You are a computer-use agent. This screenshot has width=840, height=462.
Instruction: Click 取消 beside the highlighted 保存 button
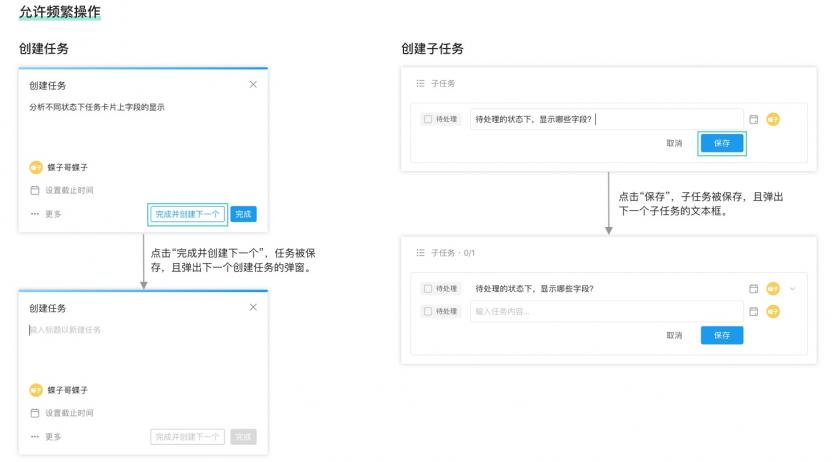pos(674,143)
